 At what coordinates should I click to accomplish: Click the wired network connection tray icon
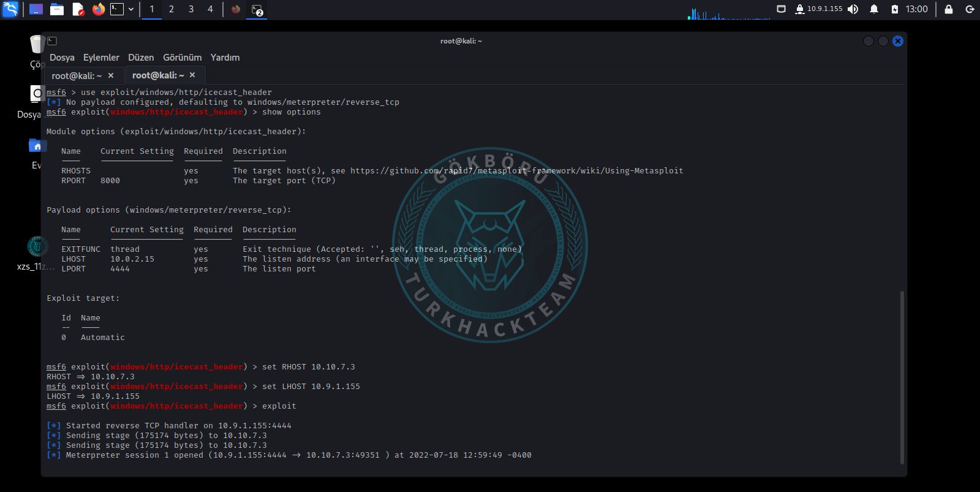tap(781, 9)
